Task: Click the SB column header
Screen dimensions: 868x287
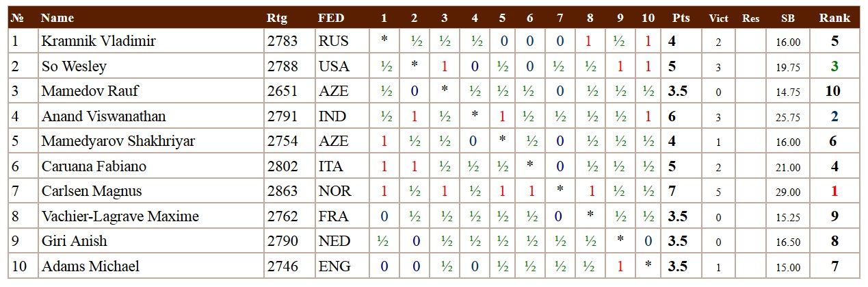Action: (788, 18)
